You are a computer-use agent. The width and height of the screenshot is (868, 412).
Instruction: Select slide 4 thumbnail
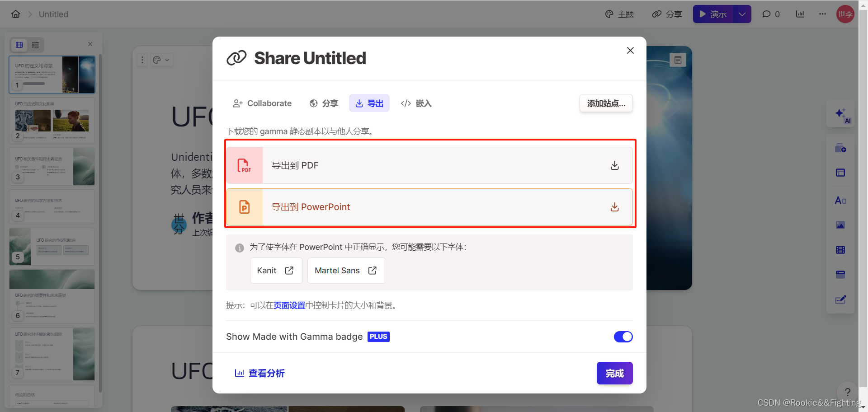coord(52,206)
